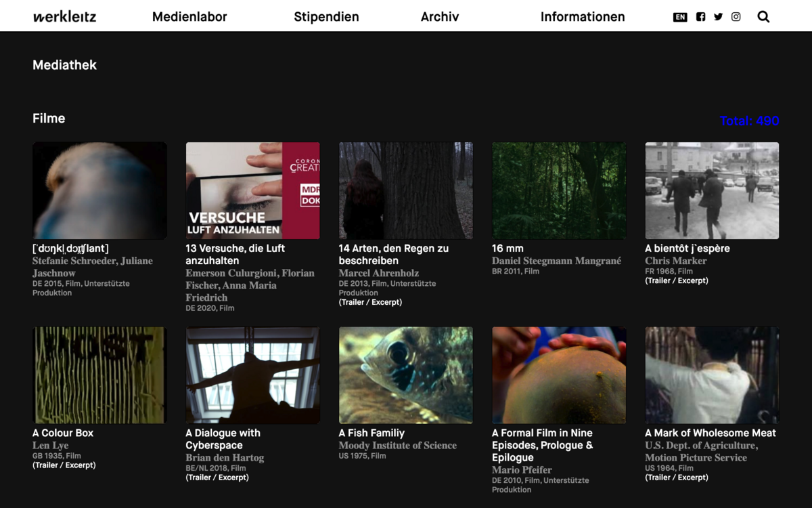812x508 pixels.
Task: Open the Twitter icon link
Action: click(x=718, y=17)
